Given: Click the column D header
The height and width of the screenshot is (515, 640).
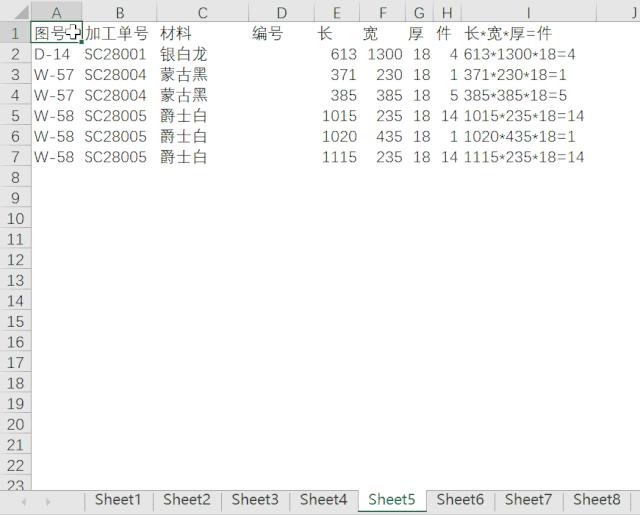Looking at the screenshot, I should (x=281, y=12).
